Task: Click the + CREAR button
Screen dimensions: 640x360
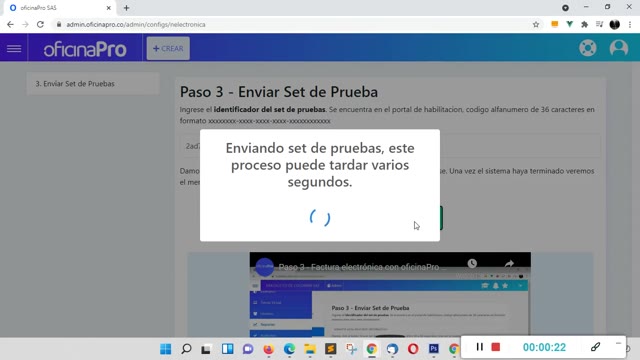Action: point(168,48)
